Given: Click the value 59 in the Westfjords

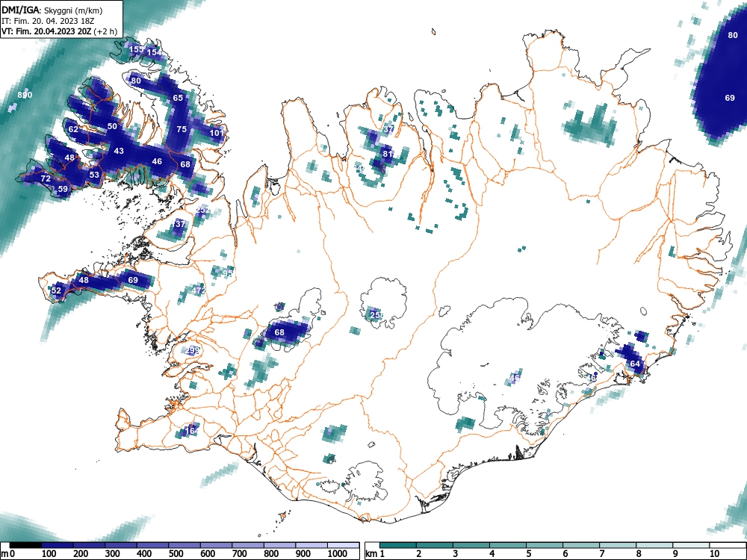Looking at the screenshot, I should [x=63, y=189].
